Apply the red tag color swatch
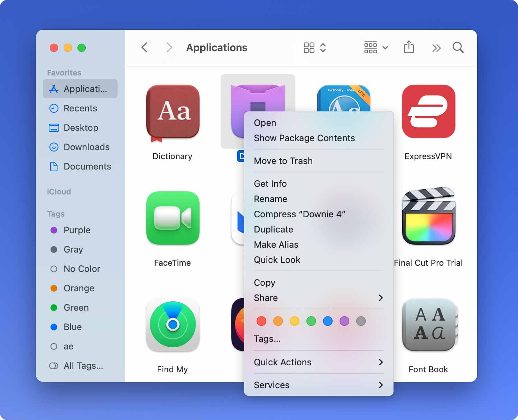518x420 pixels. [261, 321]
